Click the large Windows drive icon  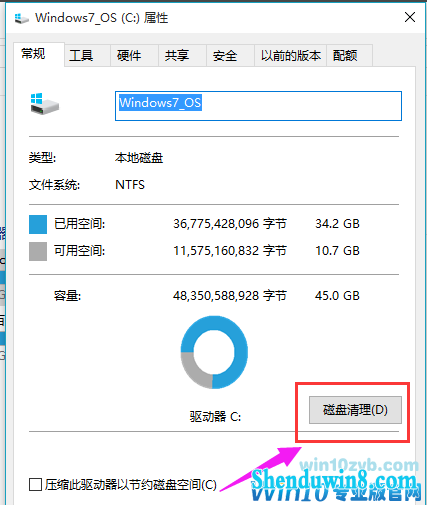pos(44,104)
